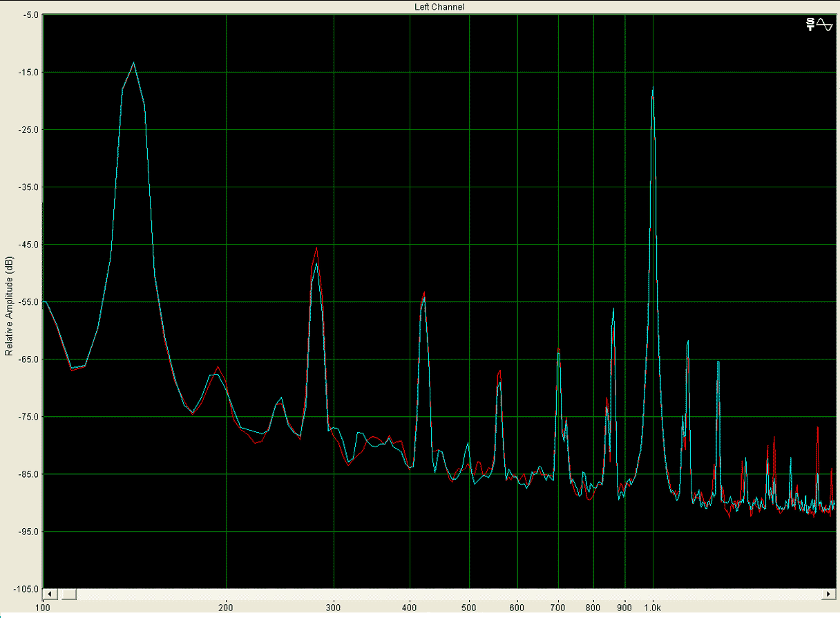
Task: Click the 'Relative Amplitude (dB)' axis label
Action: click(x=9, y=306)
